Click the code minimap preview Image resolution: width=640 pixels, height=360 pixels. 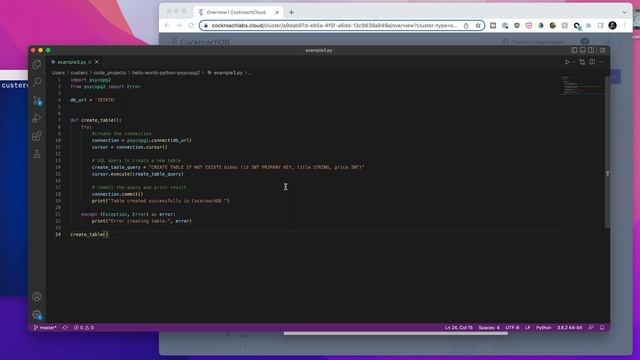point(582,86)
